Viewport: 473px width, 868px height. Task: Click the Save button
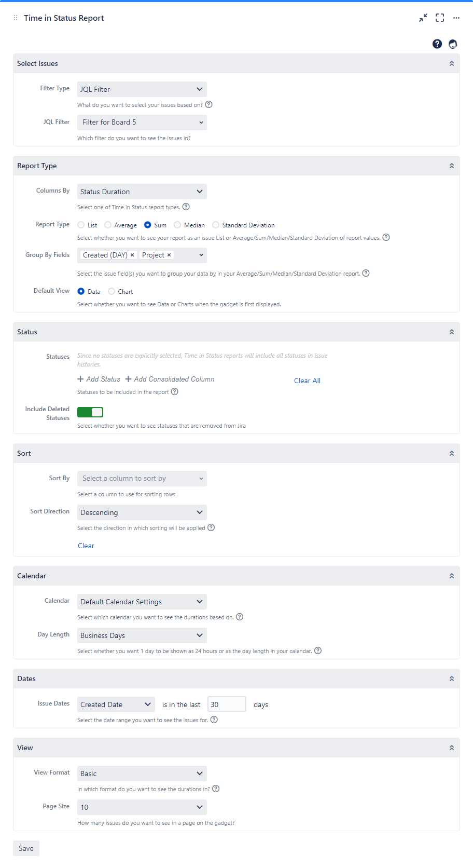(x=25, y=848)
